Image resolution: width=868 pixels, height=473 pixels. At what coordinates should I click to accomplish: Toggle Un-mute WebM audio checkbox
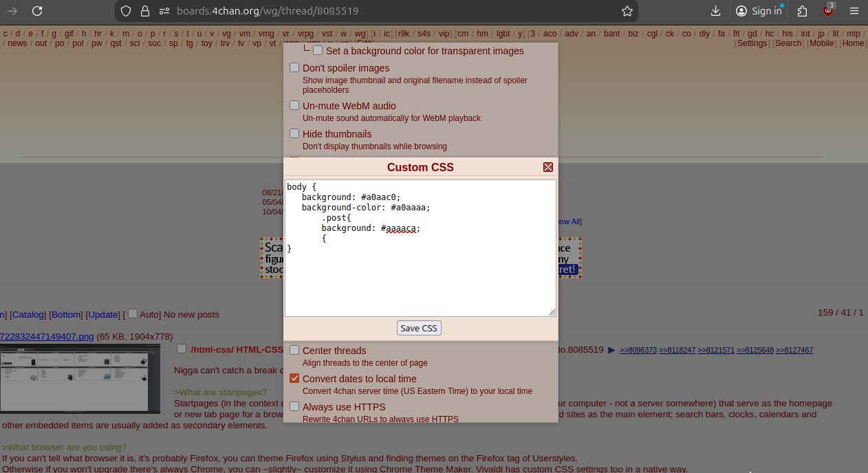pyautogui.click(x=294, y=105)
